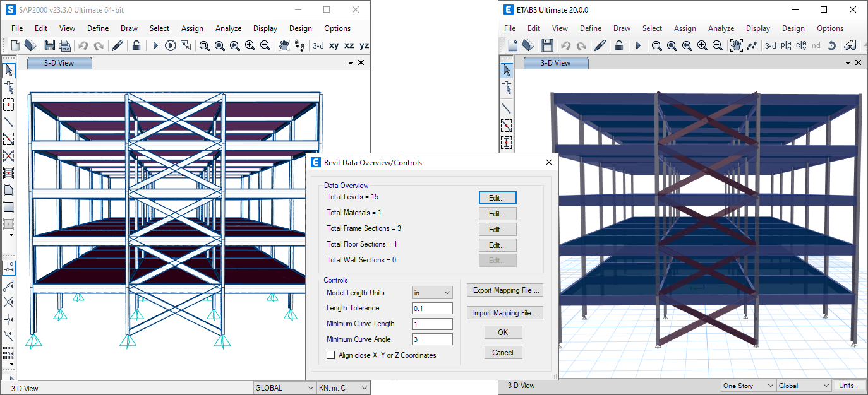Image resolution: width=868 pixels, height=395 pixels.
Task: Open Options menu in ETABS
Action: pos(830,28)
